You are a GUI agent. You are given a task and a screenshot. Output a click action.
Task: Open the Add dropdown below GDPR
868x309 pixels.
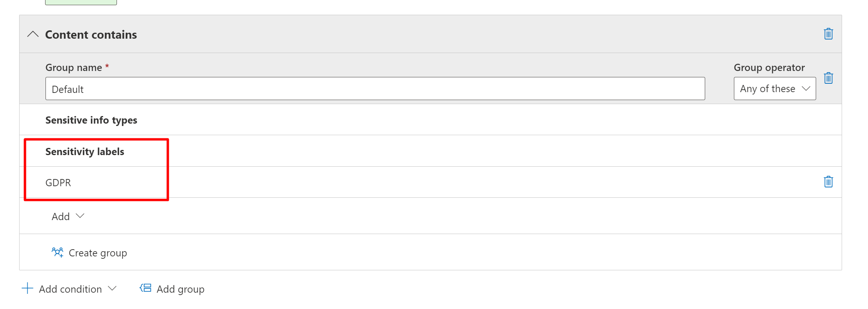[68, 216]
